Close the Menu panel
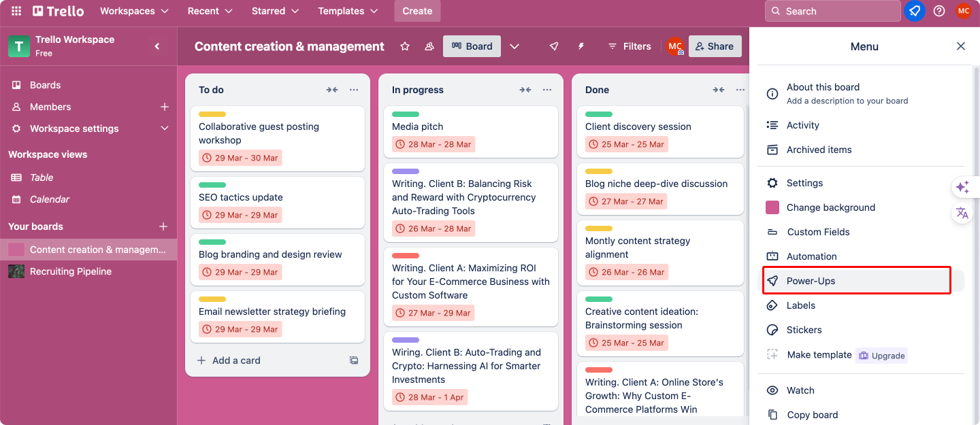 [x=961, y=46]
